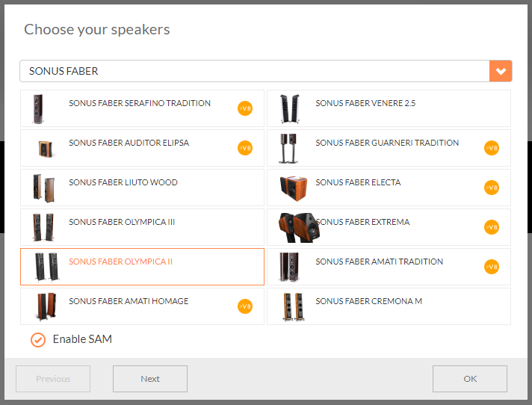532x405 pixels.
Task: Select Sonus Faber Serafino Tradition label
Action: click(140, 103)
